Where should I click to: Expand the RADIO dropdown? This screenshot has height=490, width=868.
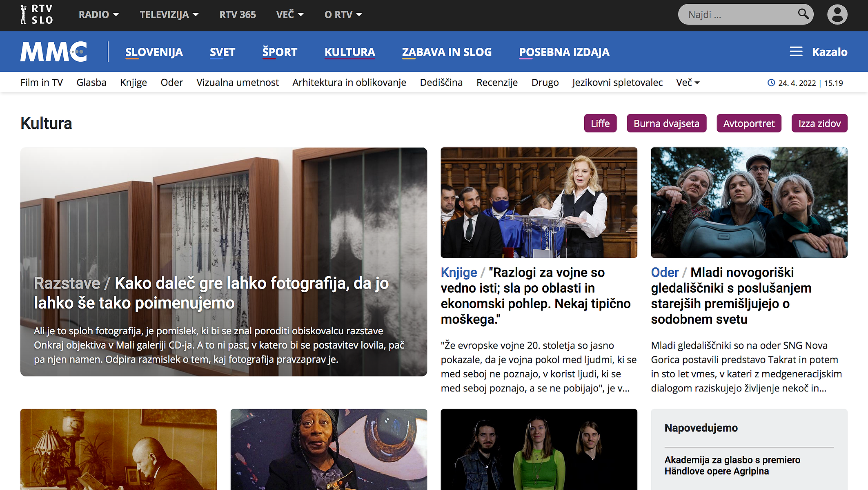[99, 14]
